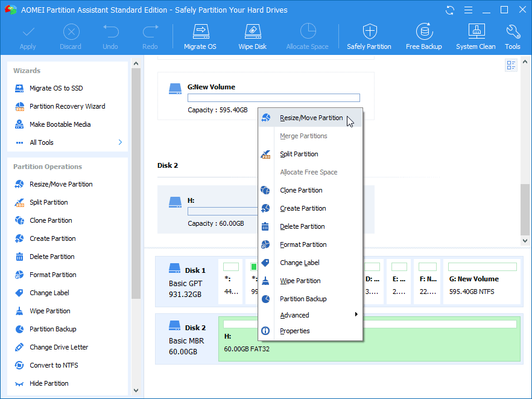Click sidebar scroll down arrow
This screenshot has height=399, width=532.
tap(136, 391)
